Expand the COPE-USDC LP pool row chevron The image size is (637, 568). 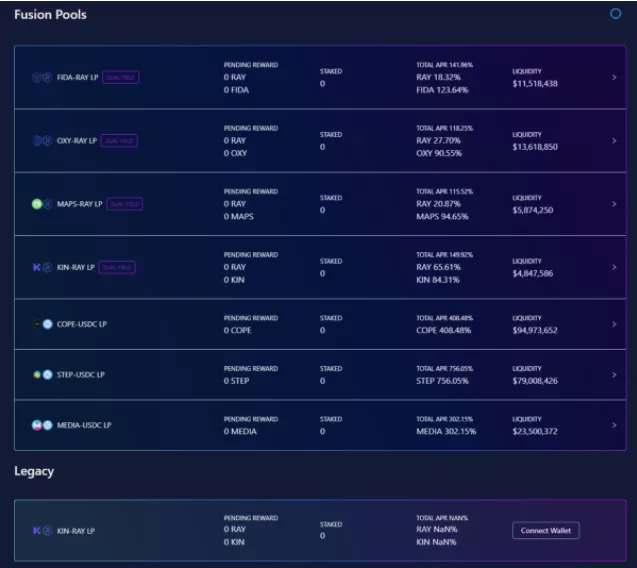tap(614, 324)
